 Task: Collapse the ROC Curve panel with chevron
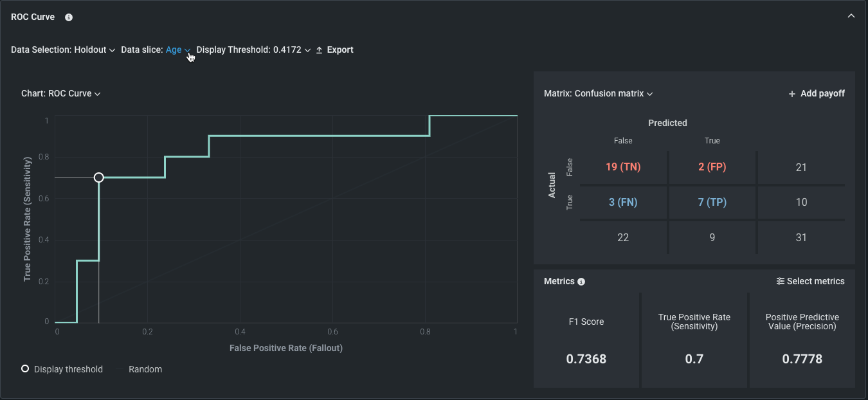pos(851,16)
